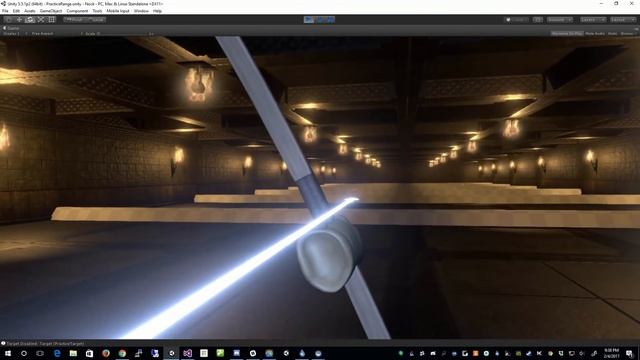Select the Game view tab
The image size is (640, 360).
tap(11, 28)
